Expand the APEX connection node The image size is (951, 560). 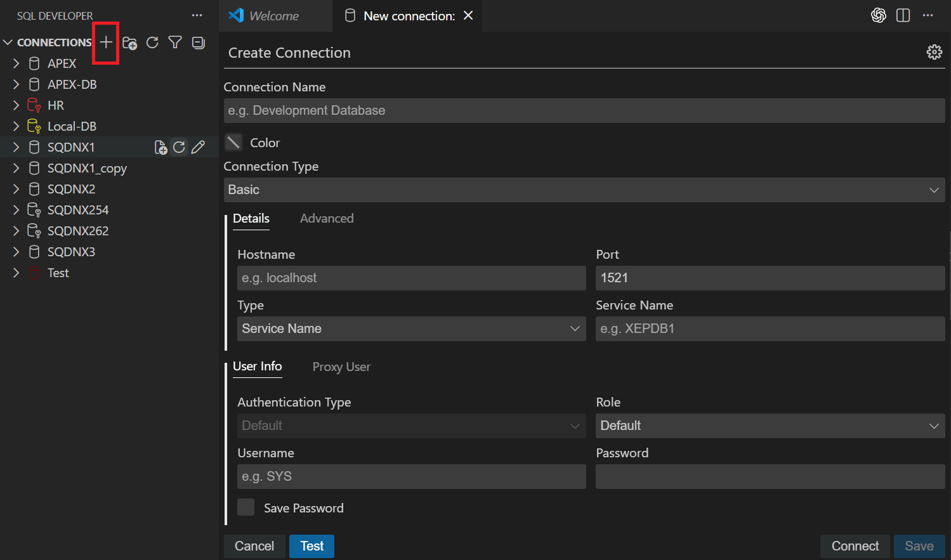point(16,63)
